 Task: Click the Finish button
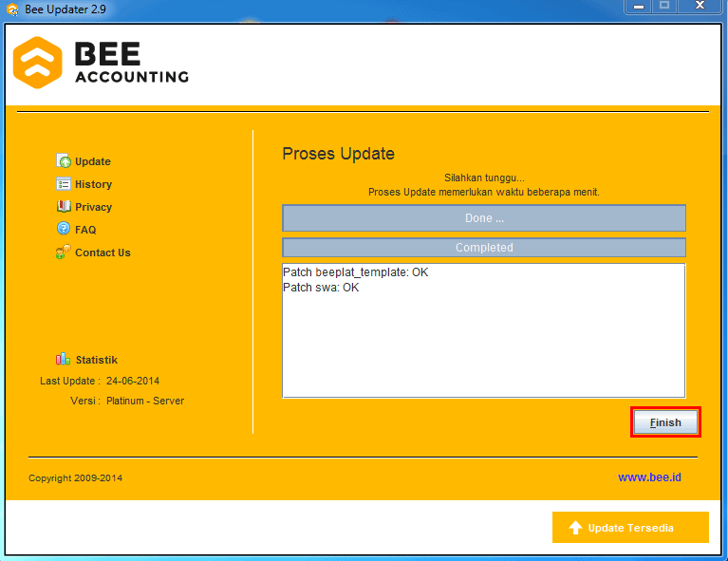point(665,422)
